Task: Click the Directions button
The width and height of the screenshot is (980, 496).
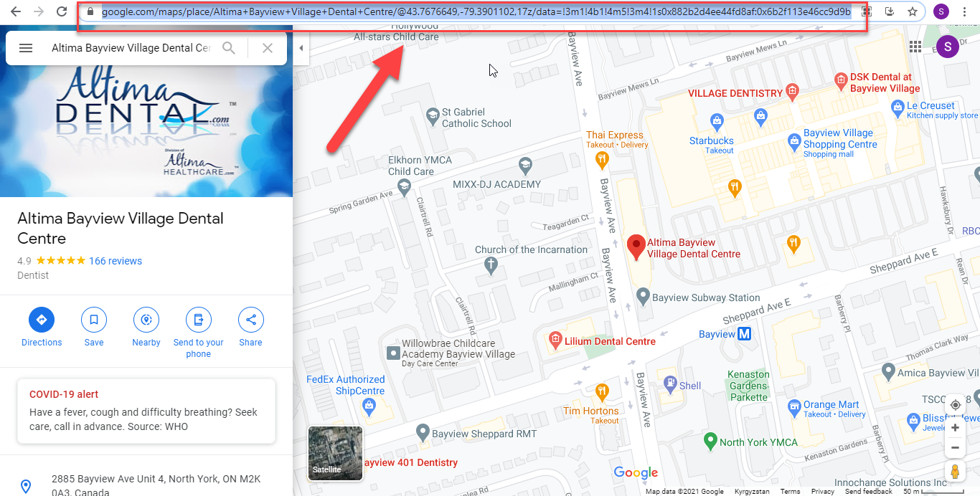Action: (x=42, y=328)
